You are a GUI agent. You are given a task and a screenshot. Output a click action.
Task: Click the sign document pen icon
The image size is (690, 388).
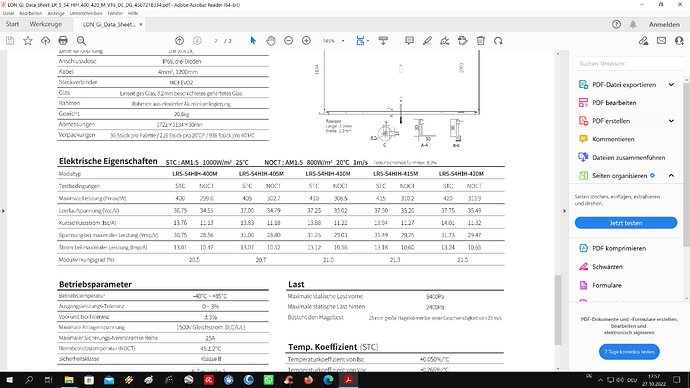(x=445, y=41)
